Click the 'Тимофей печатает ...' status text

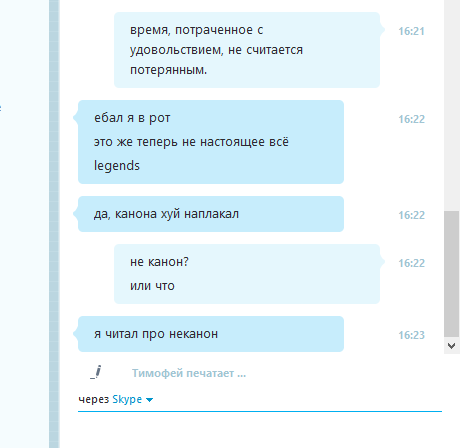pyautogui.click(x=189, y=373)
